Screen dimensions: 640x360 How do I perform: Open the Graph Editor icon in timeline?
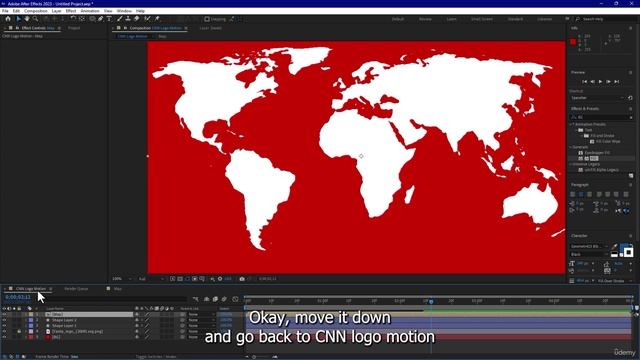point(235,299)
